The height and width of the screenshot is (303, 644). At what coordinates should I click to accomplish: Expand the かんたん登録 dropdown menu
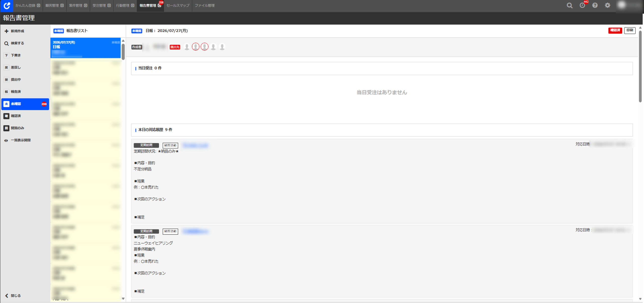[38, 6]
